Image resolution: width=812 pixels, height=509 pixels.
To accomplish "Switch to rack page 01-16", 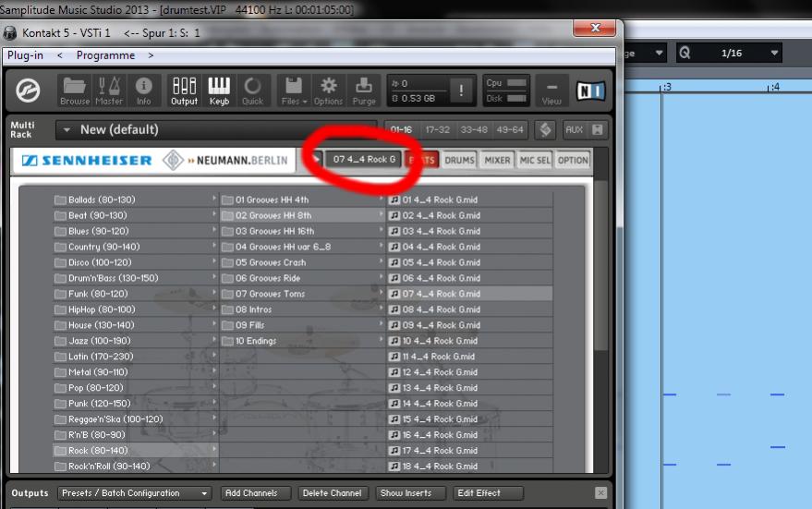I will point(401,129).
